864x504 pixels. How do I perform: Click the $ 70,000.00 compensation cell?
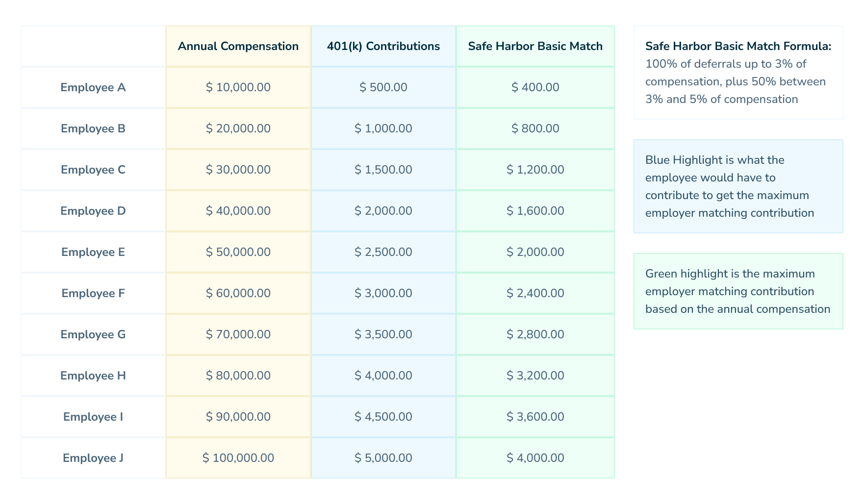238,334
